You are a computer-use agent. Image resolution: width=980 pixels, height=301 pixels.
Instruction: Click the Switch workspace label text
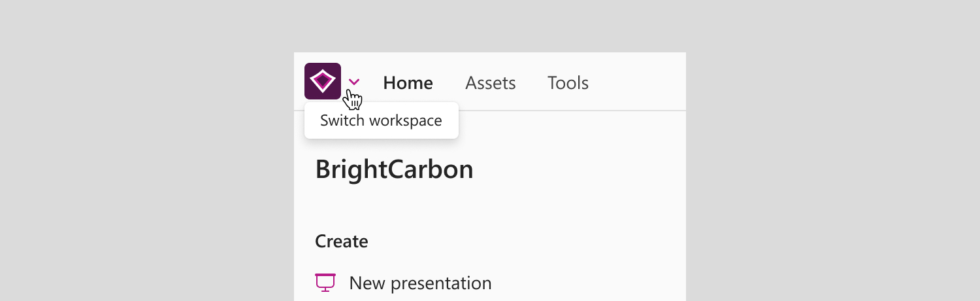tap(382, 120)
